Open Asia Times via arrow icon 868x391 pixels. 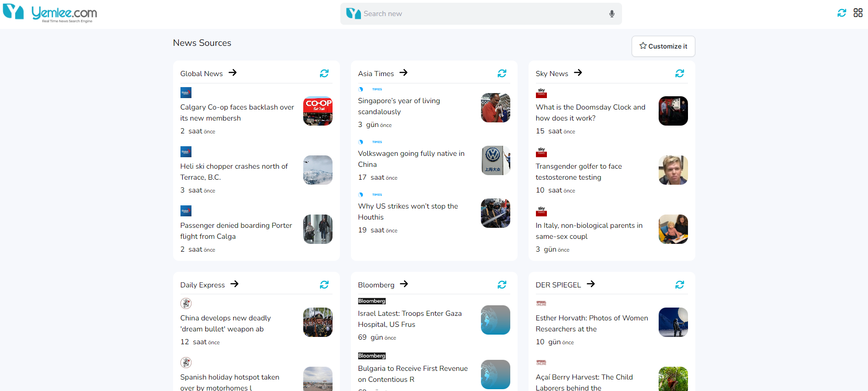point(404,72)
